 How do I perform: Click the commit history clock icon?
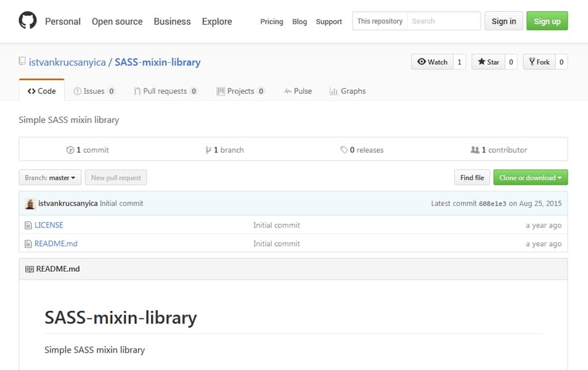[x=70, y=150]
